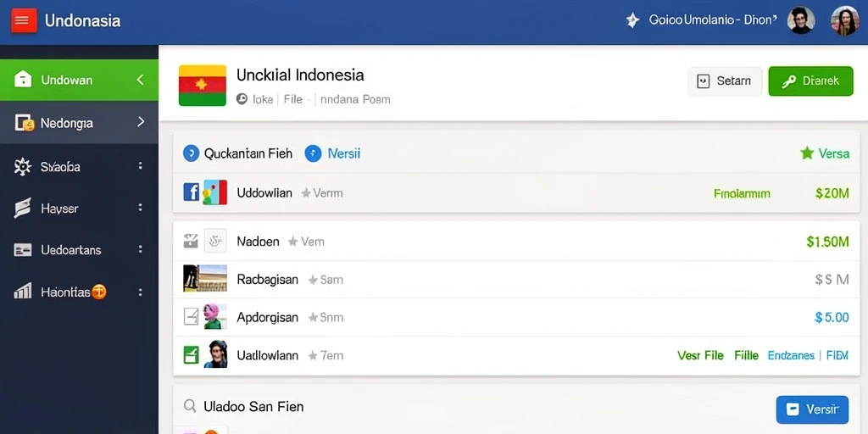
Task: Toggle the star in the Nadoen row
Action: pyautogui.click(x=292, y=242)
